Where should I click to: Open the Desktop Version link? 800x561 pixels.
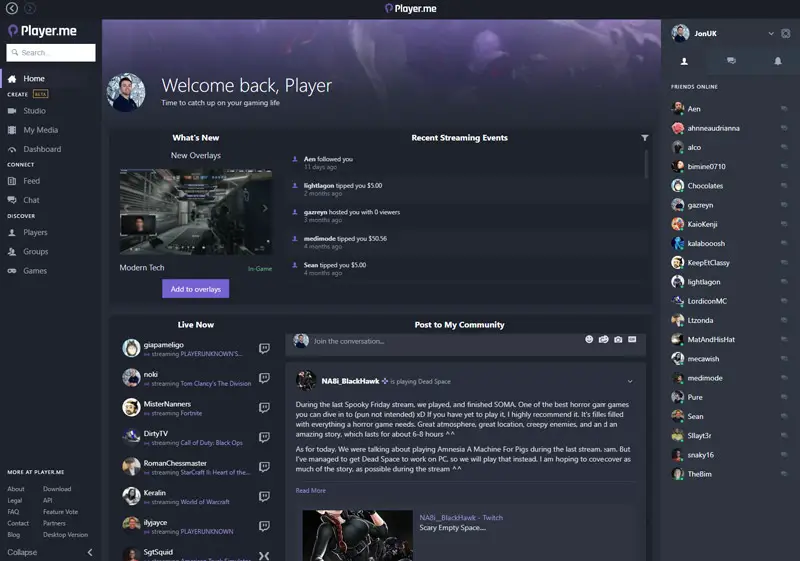point(65,534)
